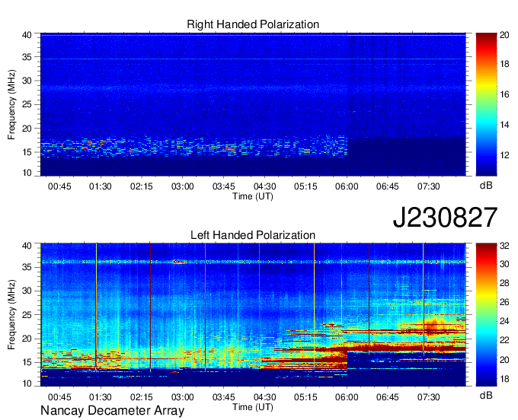
Task: Click the 07:30 tick under the bottom plot
Action: (428, 397)
